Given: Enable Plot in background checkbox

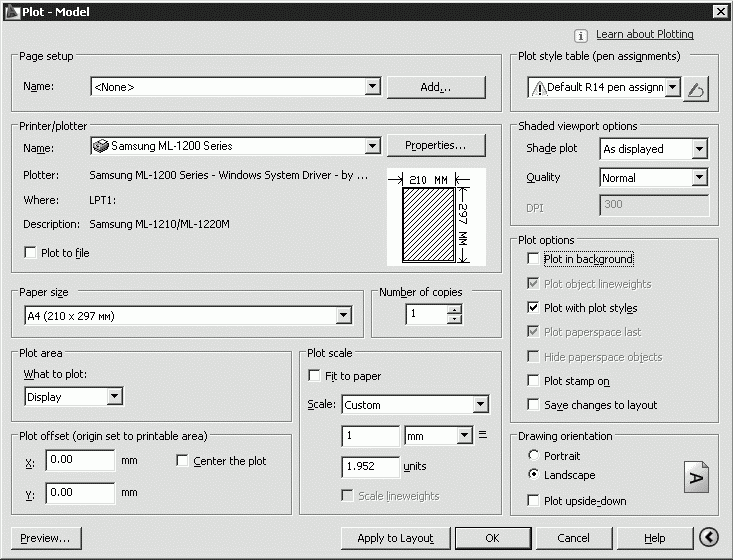Looking at the screenshot, I should tap(533, 259).
